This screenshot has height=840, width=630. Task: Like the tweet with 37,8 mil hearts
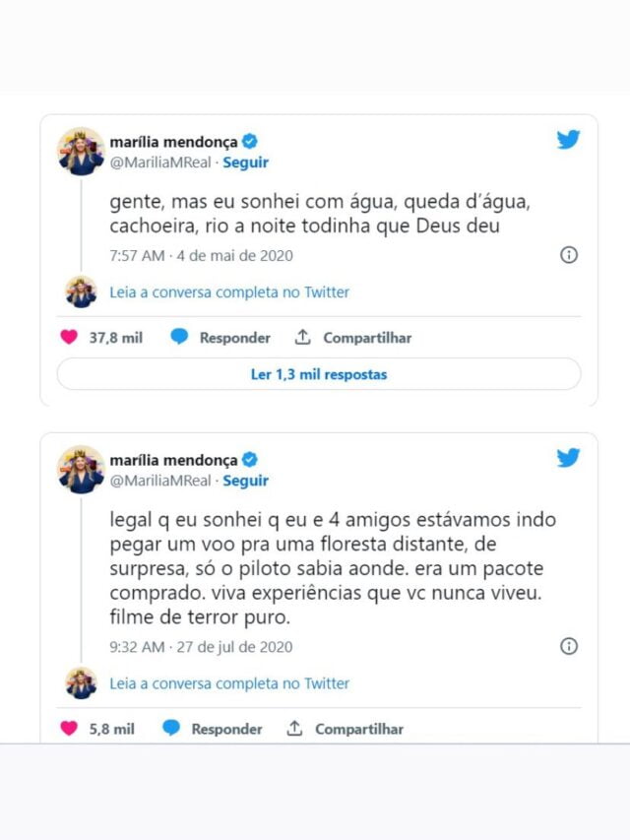(x=69, y=338)
